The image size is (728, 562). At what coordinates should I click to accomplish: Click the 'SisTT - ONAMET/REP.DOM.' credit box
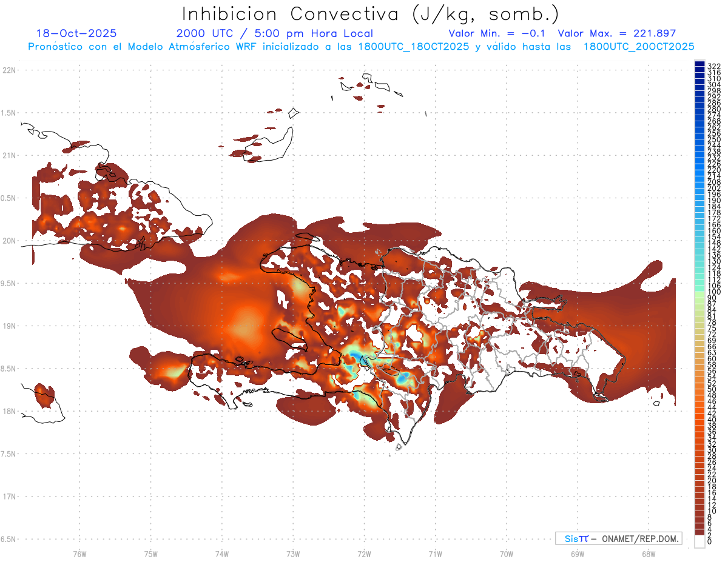click(619, 538)
